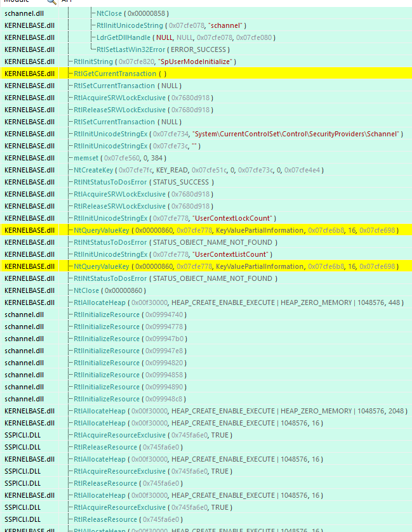This screenshot has height=532, width=412.
Task: Click the ERROR_SUCCESS parameter value
Action: (198, 49)
